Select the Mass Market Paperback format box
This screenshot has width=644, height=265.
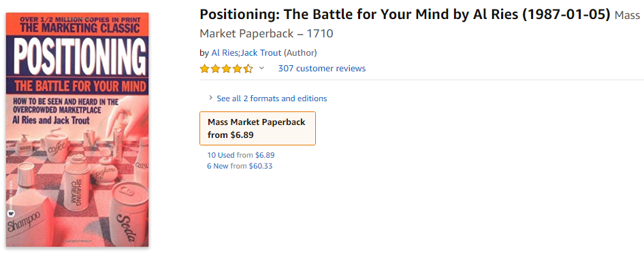tap(257, 128)
